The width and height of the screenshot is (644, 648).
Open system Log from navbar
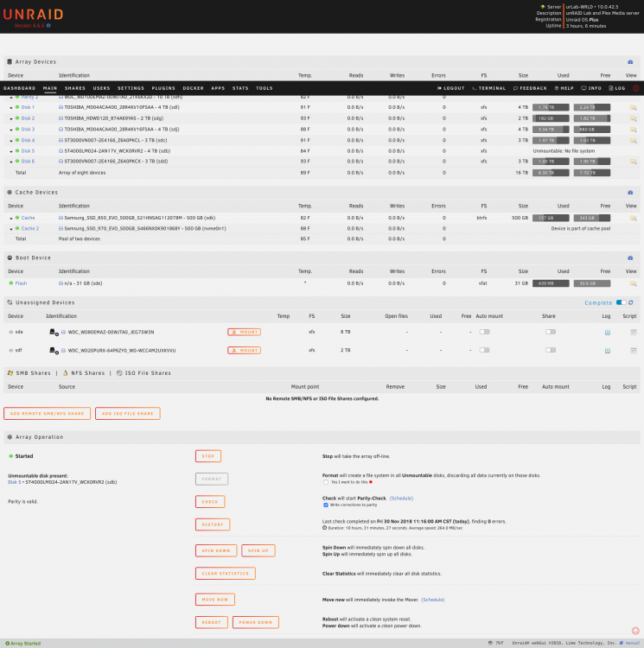pyautogui.click(x=616, y=88)
